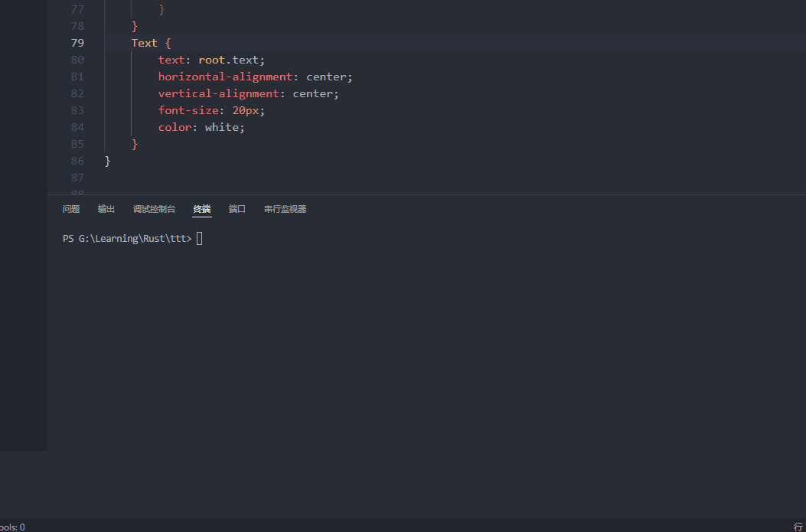Viewport: 806px width, 532px height.
Task: Click the closing brace on line 86
Action: (x=107, y=161)
